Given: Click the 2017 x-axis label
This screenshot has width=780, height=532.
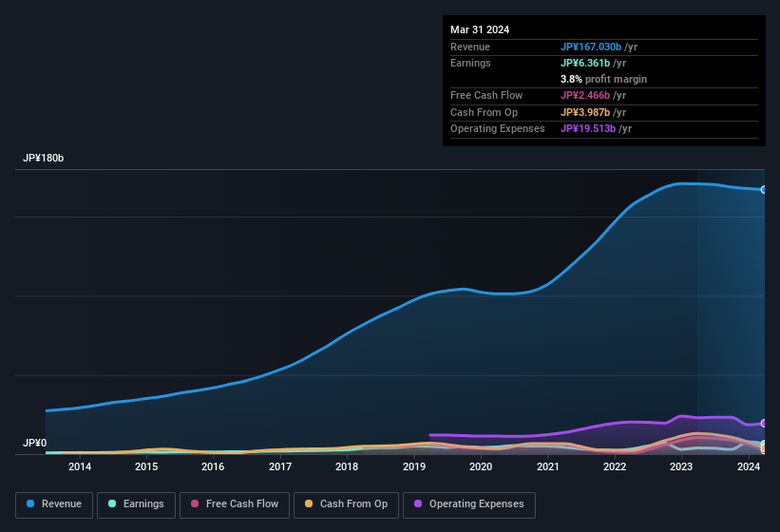Looking at the screenshot, I should tap(280, 466).
